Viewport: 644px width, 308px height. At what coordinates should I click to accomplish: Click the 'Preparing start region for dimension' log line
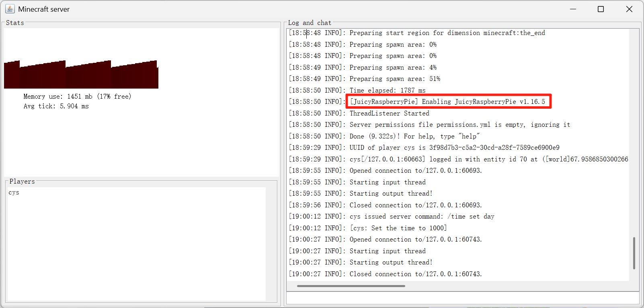417,33
